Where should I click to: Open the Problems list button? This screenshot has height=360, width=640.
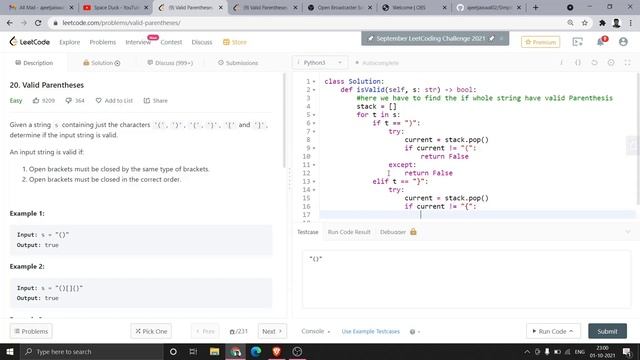click(x=31, y=331)
